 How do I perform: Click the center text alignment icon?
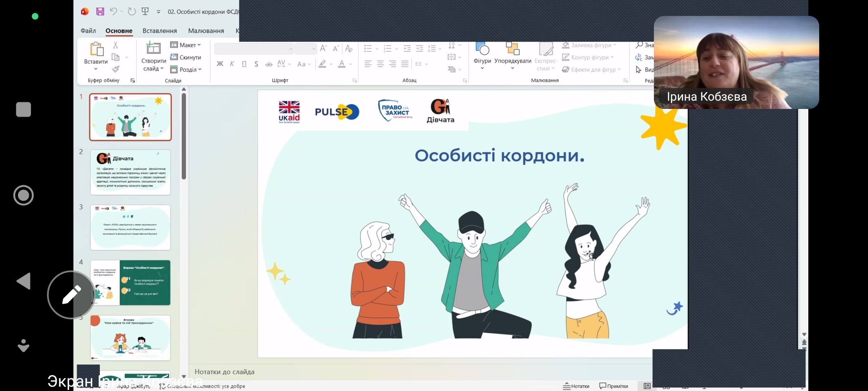380,64
